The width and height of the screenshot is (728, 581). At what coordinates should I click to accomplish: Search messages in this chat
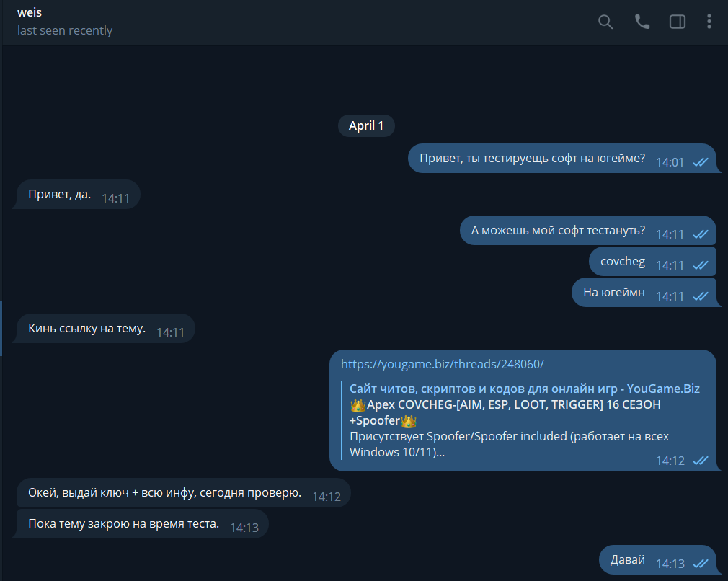tap(605, 22)
